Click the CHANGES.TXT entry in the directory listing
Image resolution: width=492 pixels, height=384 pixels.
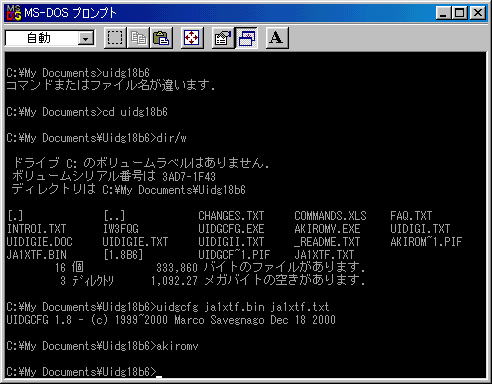(231, 216)
